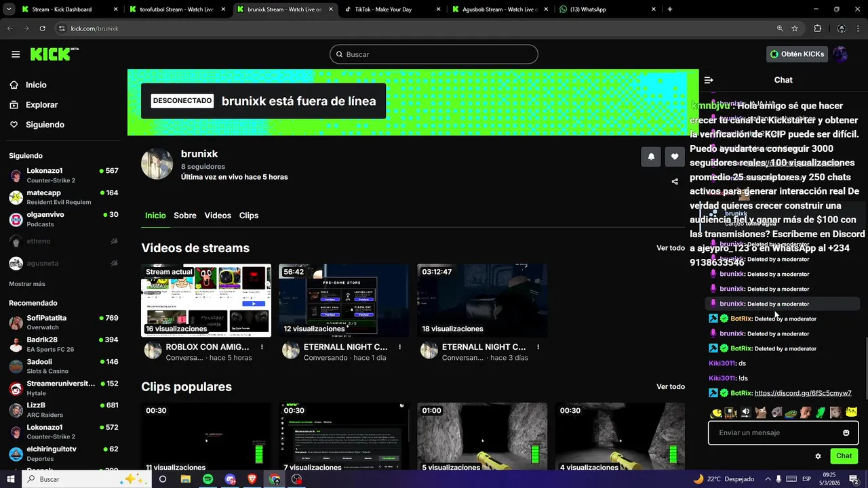Screen dimensions: 868x488
Task: Open the Discord taskbar icon
Action: (x=230, y=479)
